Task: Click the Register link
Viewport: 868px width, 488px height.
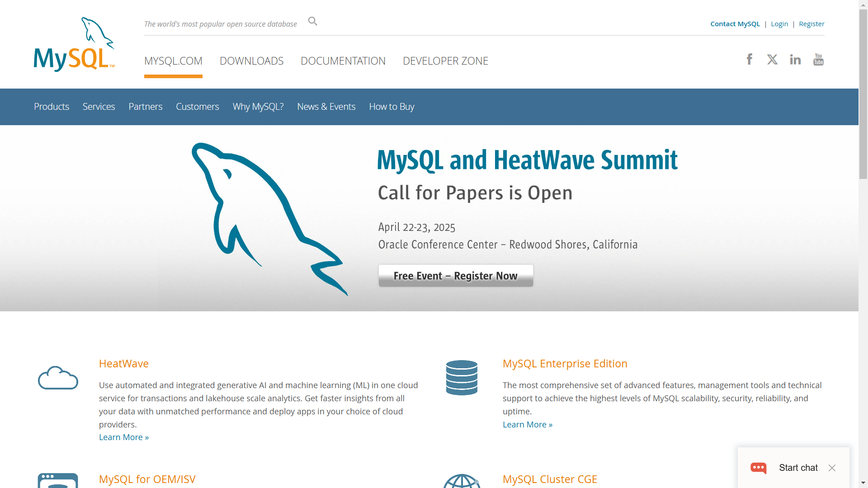Action: pyautogui.click(x=811, y=24)
